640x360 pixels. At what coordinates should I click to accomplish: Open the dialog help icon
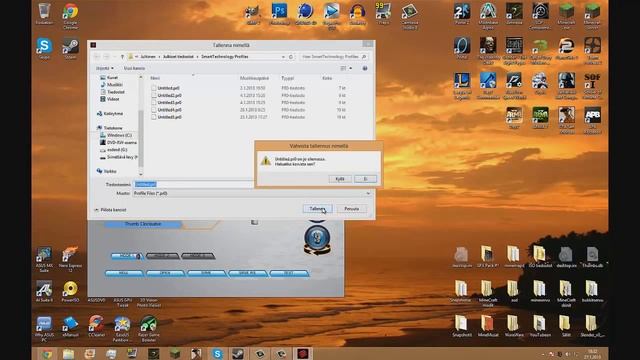click(365, 68)
